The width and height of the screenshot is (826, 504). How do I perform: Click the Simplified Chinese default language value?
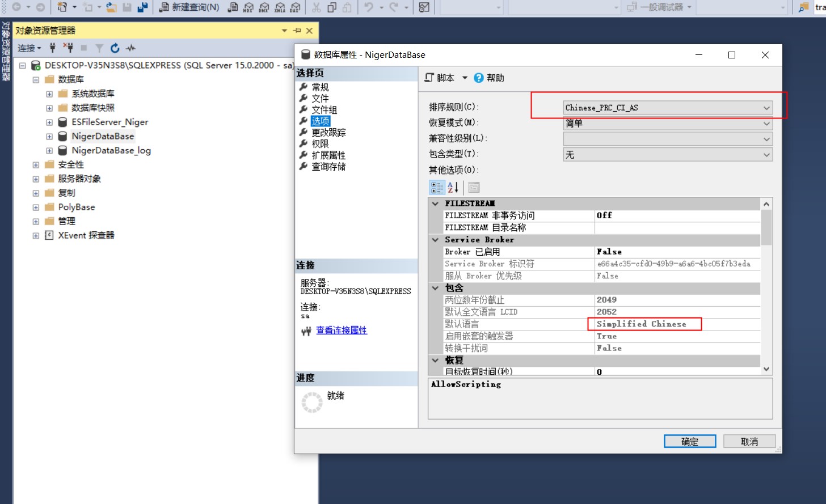(641, 324)
